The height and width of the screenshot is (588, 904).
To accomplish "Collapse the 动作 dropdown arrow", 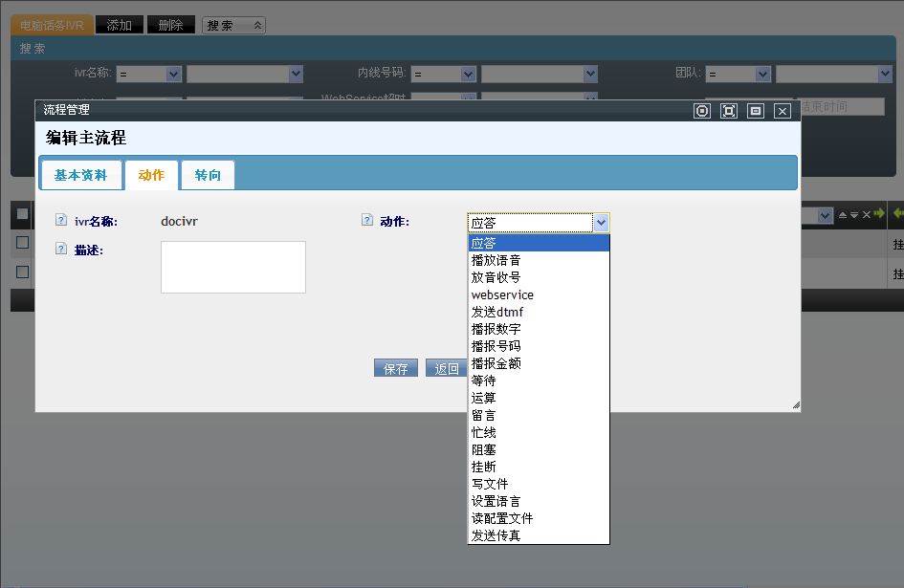I will pos(601,223).
